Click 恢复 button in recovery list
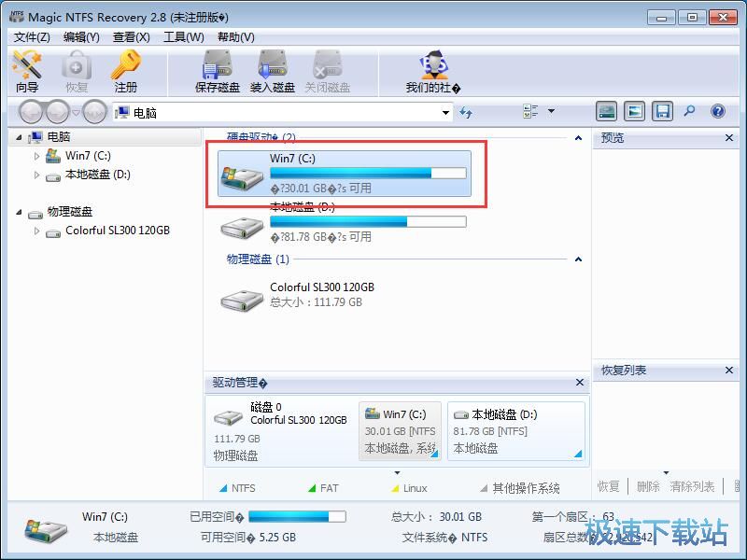Screen dimensions: 747x560 [x=609, y=486]
